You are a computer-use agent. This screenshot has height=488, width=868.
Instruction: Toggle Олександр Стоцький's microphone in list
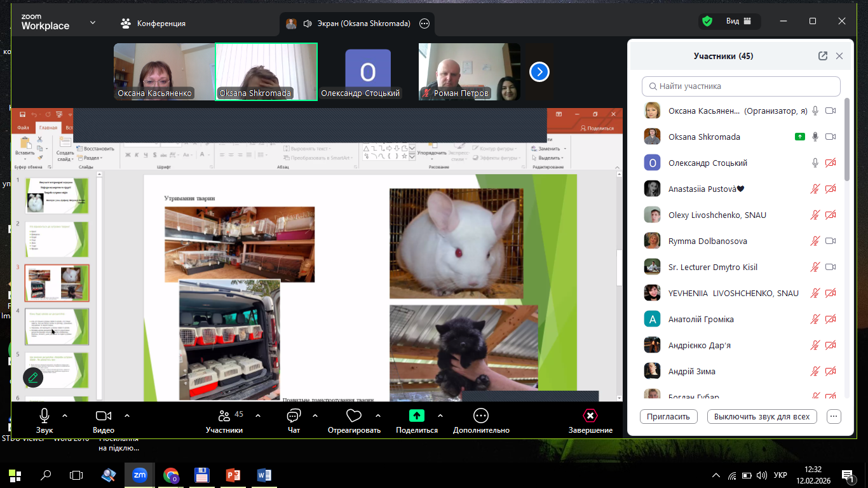[x=815, y=163]
